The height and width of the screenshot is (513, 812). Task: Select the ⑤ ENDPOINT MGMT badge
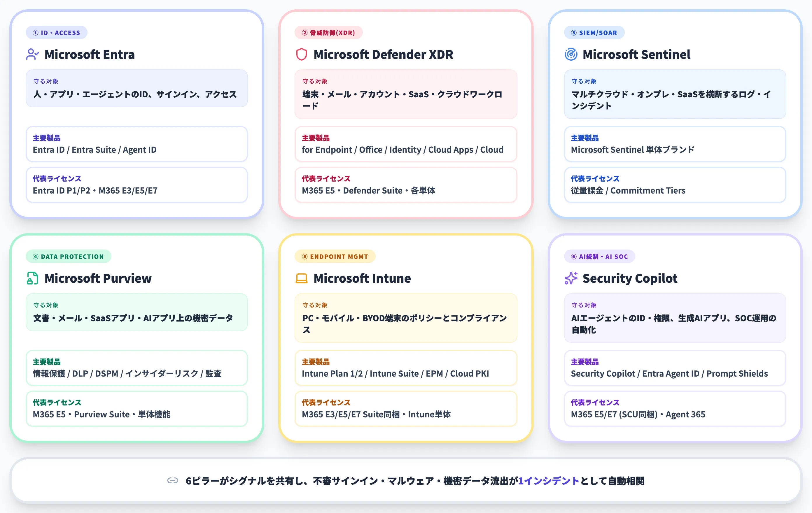pyautogui.click(x=335, y=256)
